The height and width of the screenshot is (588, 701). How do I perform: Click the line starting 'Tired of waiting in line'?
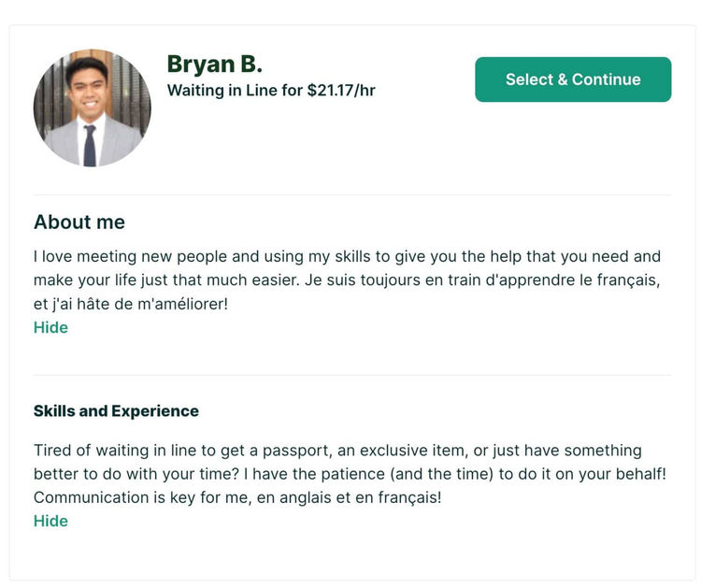337,451
